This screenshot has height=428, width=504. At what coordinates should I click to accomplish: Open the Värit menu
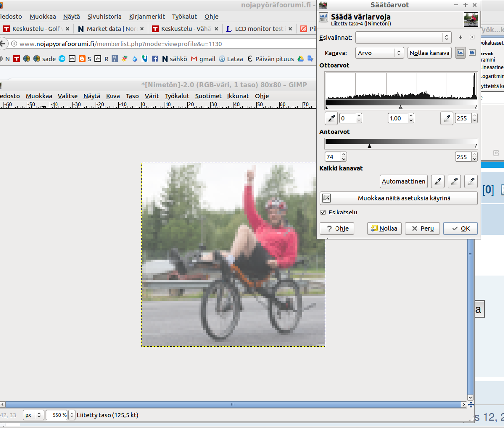click(152, 96)
